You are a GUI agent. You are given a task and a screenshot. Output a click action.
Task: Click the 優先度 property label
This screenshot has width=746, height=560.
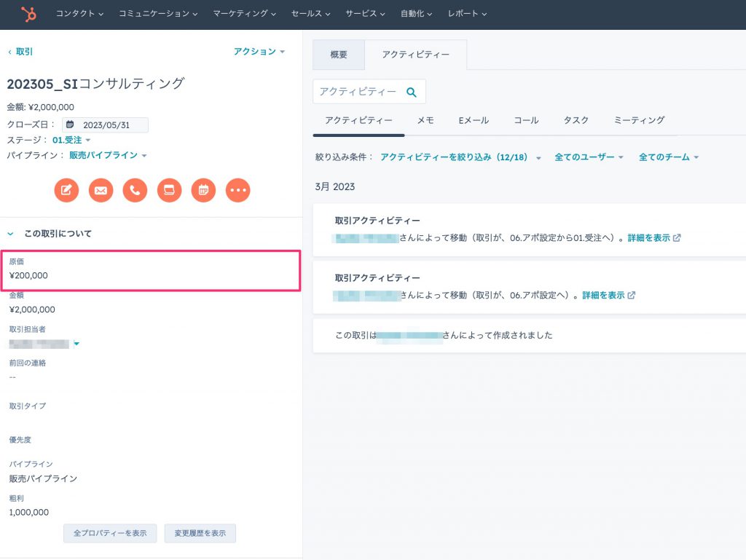(x=20, y=440)
